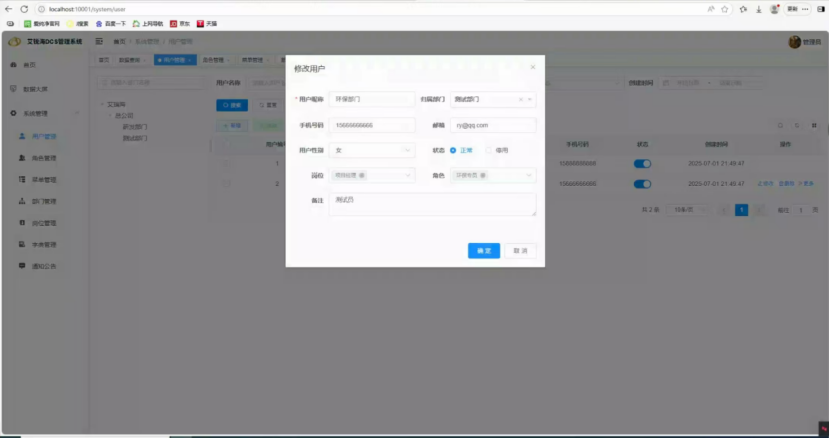
Task: Open the 用户性别 dropdown
Action: [x=372, y=150]
